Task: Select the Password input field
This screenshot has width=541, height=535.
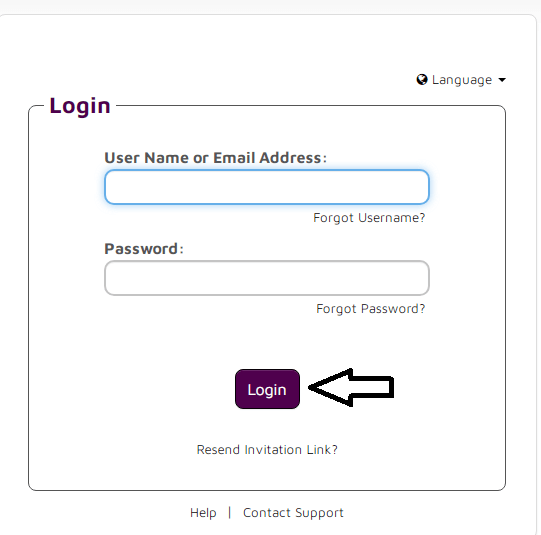Action: (x=267, y=278)
